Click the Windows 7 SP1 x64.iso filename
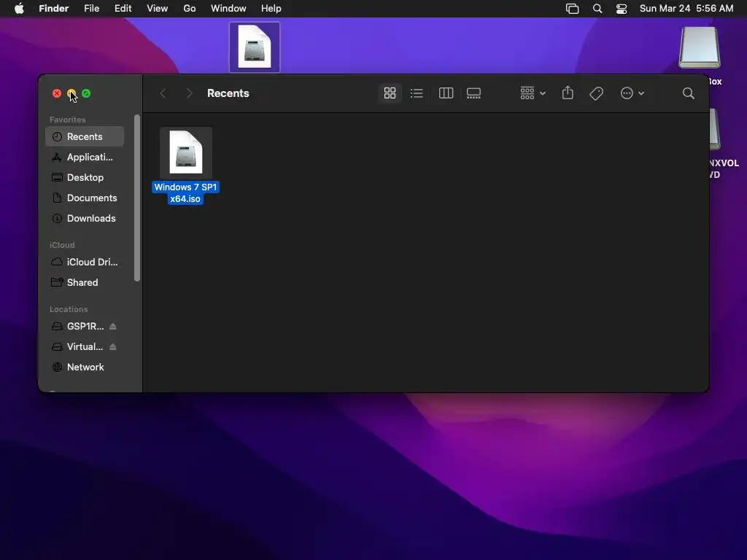 point(185,192)
